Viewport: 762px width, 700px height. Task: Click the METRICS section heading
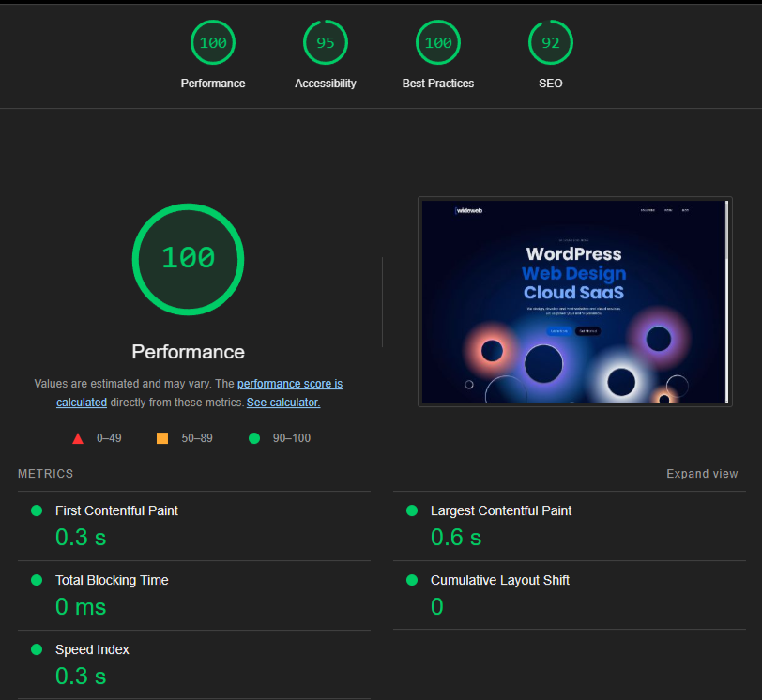[x=46, y=474]
